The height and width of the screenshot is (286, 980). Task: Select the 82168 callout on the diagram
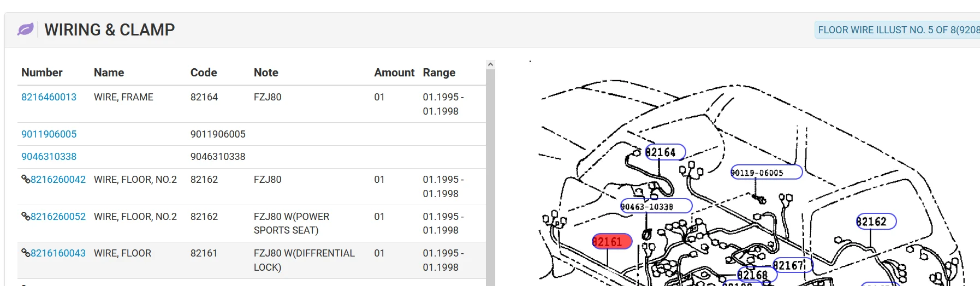[x=757, y=275]
